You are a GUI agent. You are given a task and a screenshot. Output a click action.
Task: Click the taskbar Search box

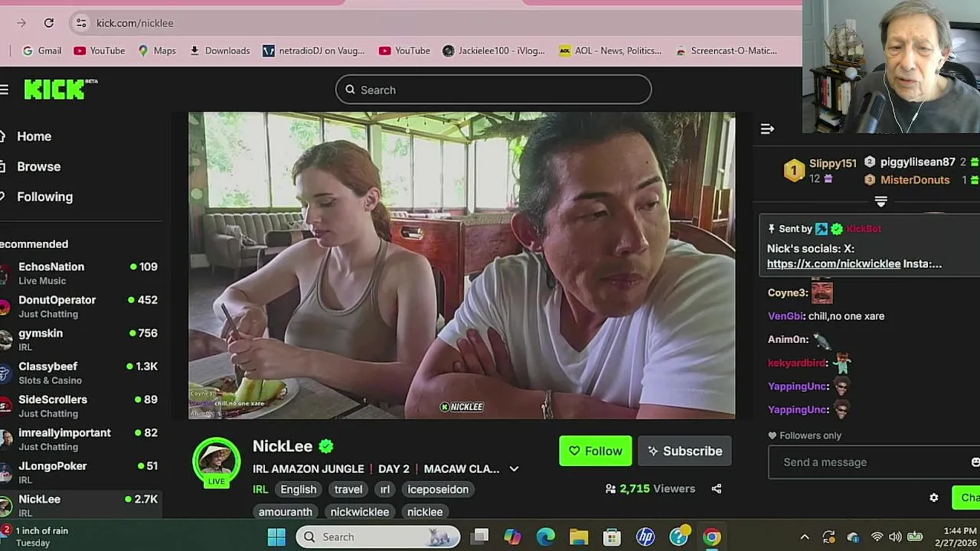point(377,536)
